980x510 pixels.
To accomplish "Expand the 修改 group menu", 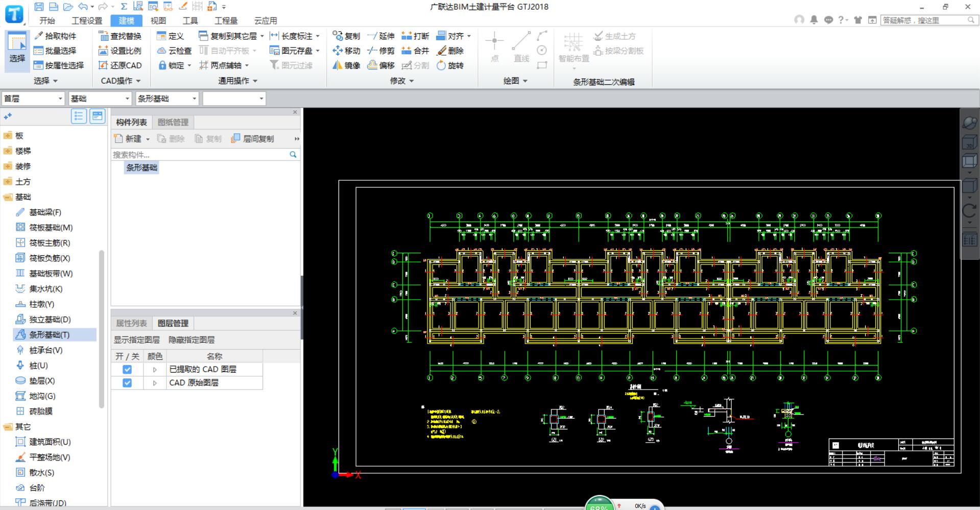I will pos(402,81).
